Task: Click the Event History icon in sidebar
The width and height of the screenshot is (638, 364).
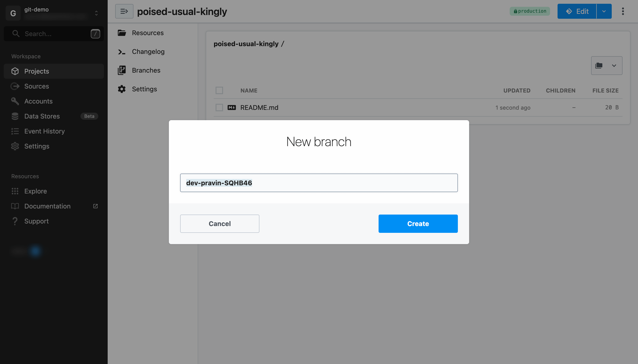Action: (15, 131)
